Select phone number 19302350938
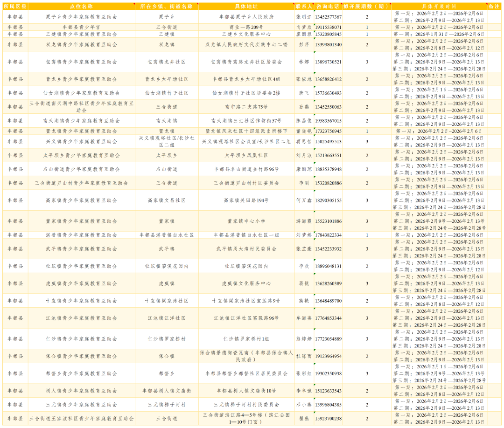Viewport: 504px width, 428px height. tap(328, 373)
